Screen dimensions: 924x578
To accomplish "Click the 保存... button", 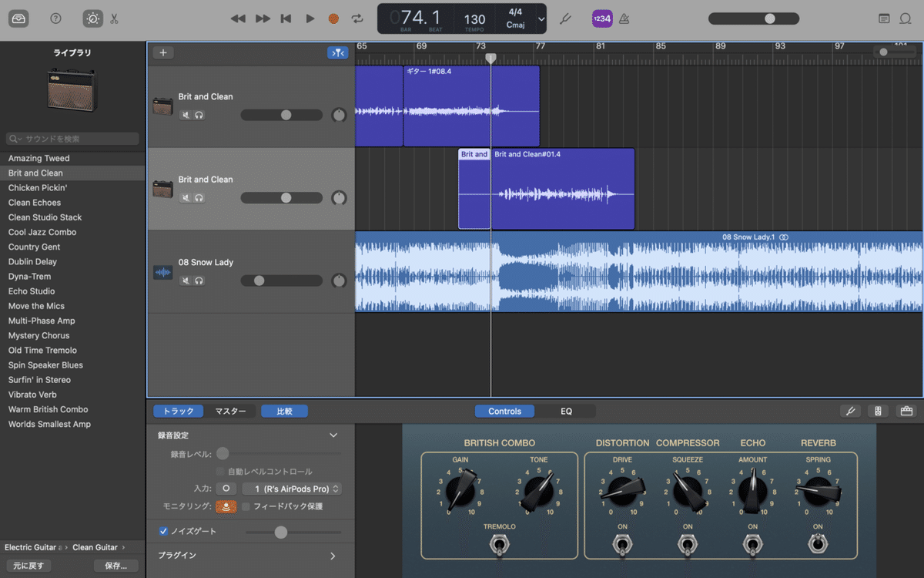I will (115, 566).
